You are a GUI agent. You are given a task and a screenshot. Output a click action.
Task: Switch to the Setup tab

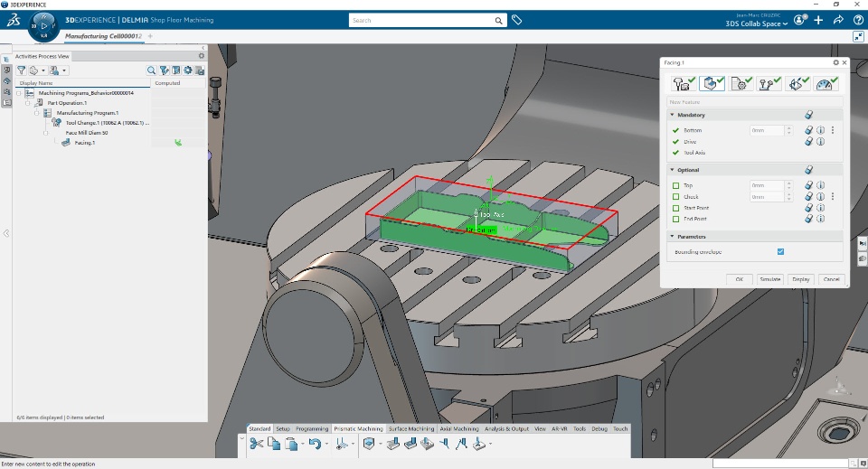(x=283, y=428)
